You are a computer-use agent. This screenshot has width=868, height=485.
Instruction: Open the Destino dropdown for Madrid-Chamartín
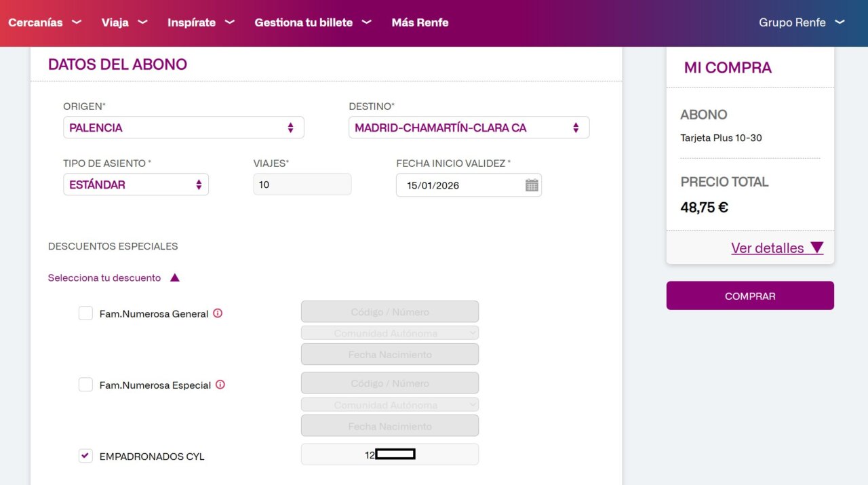[x=468, y=128]
